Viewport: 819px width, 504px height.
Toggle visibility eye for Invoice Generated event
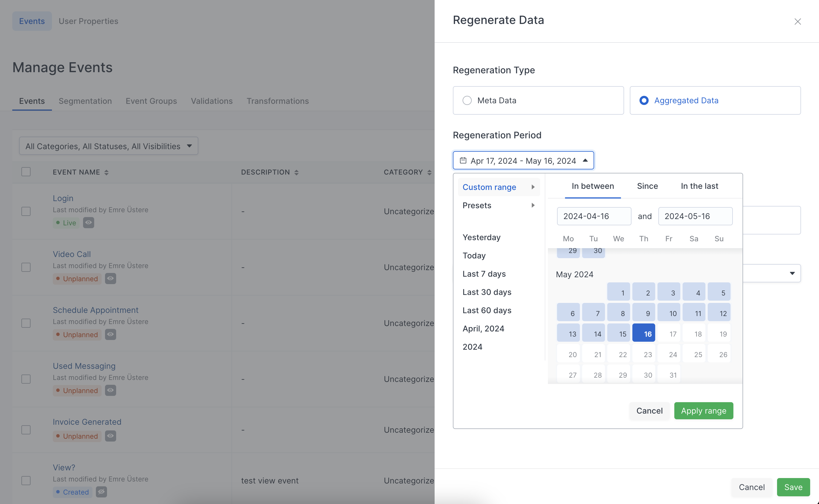[110, 436]
